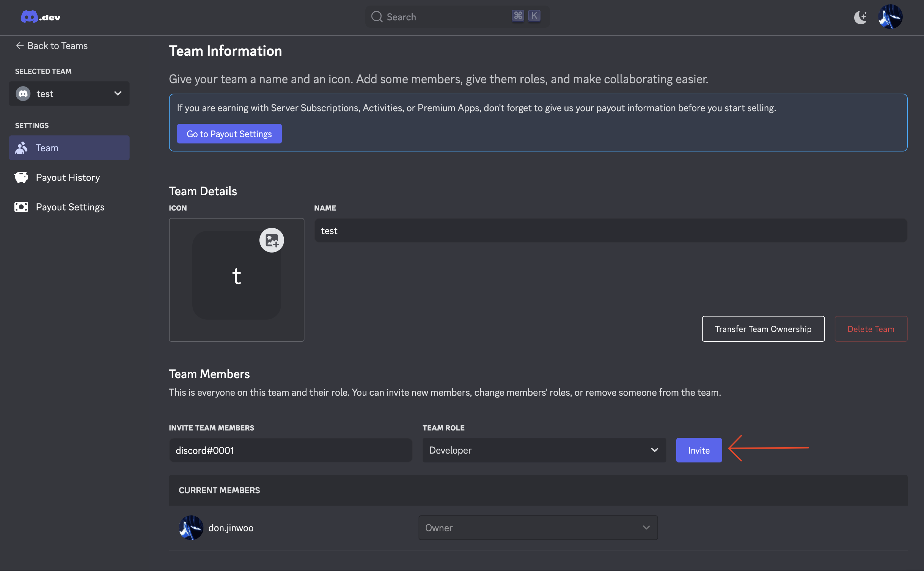Focus the invite team members field

[290, 450]
